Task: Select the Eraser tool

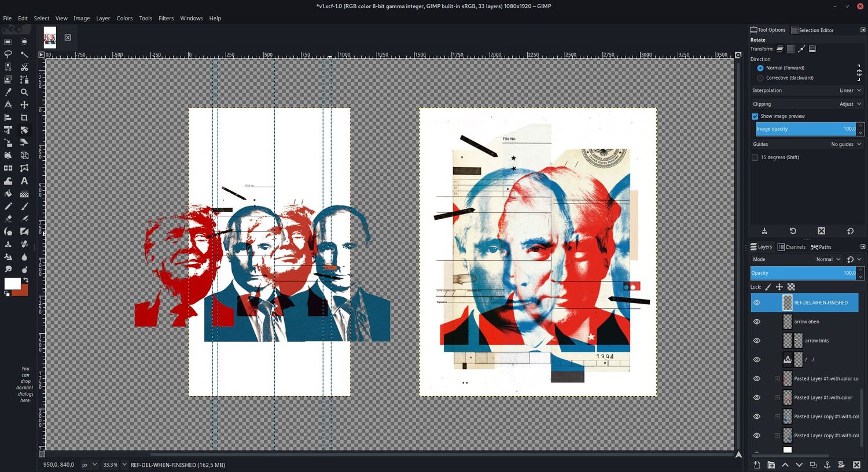Action: [x=8, y=219]
